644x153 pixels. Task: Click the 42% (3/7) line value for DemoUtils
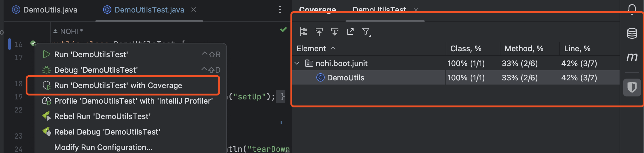[x=579, y=78]
